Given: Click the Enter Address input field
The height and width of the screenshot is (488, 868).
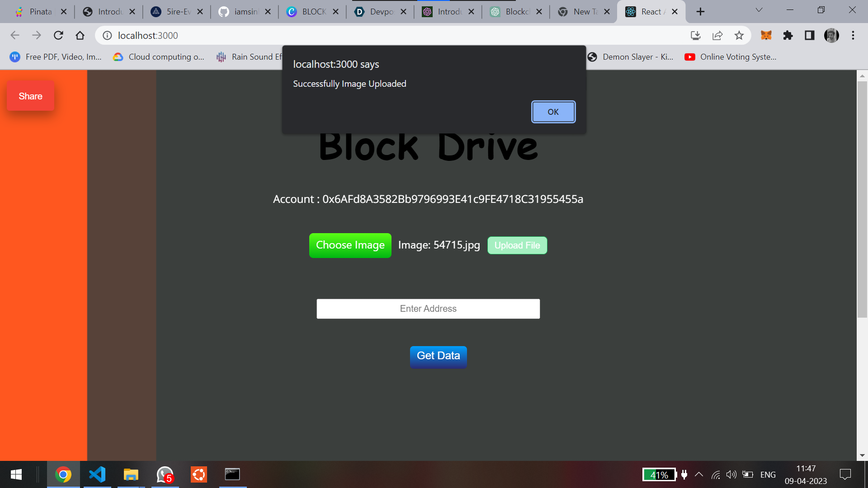Looking at the screenshot, I should coord(428,309).
